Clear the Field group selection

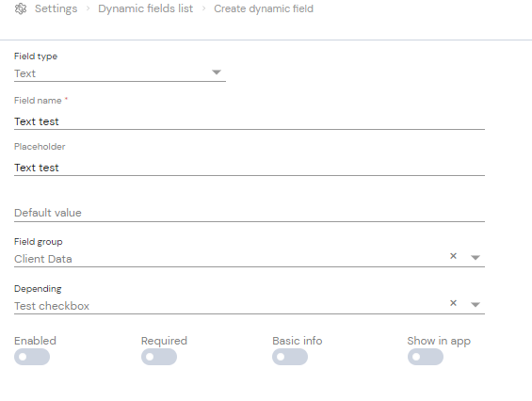pos(453,256)
